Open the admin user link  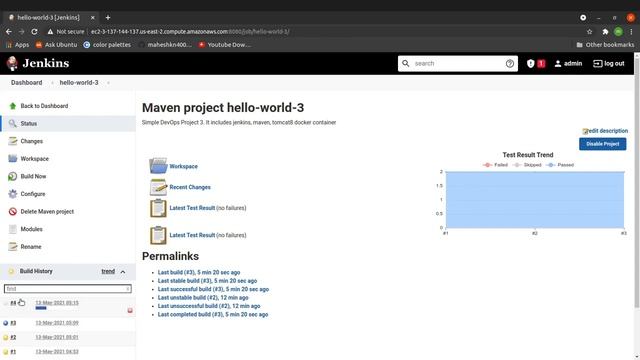pyautogui.click(x=568, y=64)
